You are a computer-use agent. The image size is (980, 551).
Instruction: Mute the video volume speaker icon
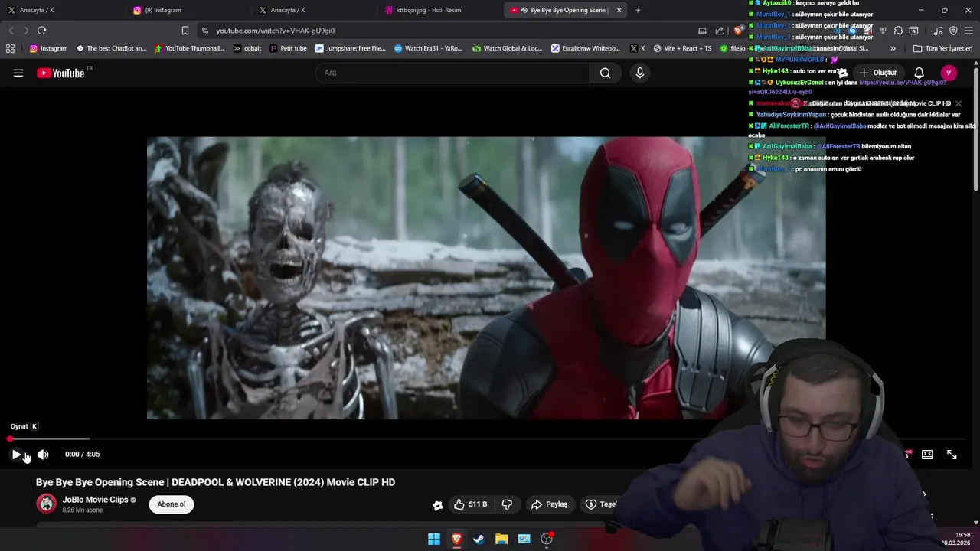coord(43,455)
